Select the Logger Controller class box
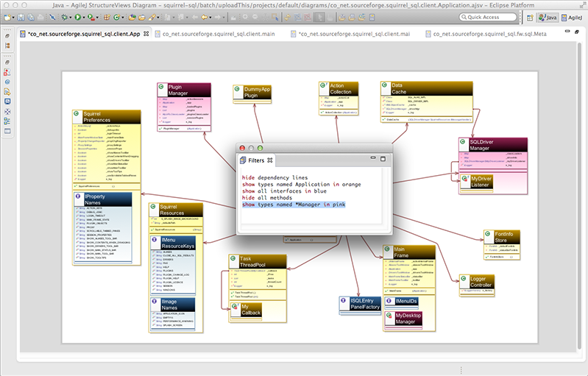Screen dimensions: 588x376 tap(477, 285)
